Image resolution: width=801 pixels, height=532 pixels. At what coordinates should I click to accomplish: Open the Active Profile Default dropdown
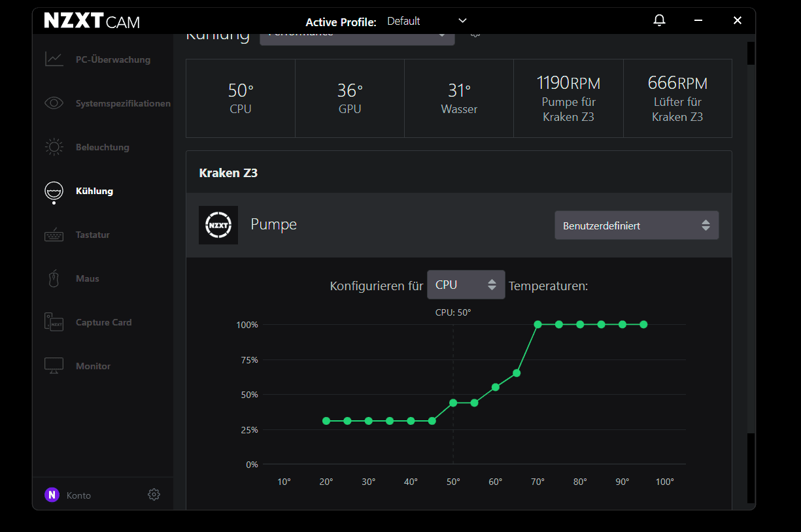point(427,21)
